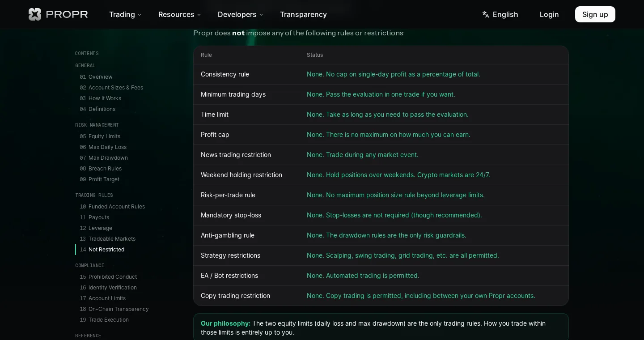Open Max Daily Loss section
Viewport: 644px width, 340px height.
[103, 147]
